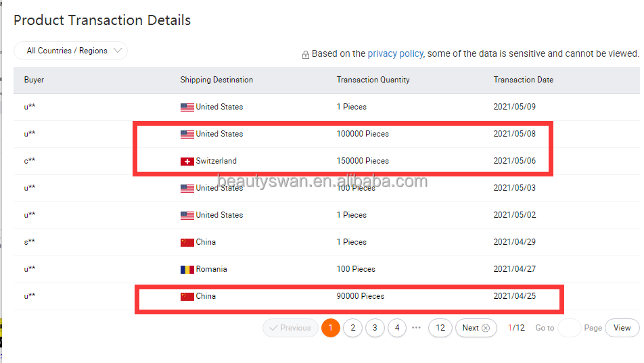Click the pagination ellipsis between 4 and 12

click(x=417, y=328)
